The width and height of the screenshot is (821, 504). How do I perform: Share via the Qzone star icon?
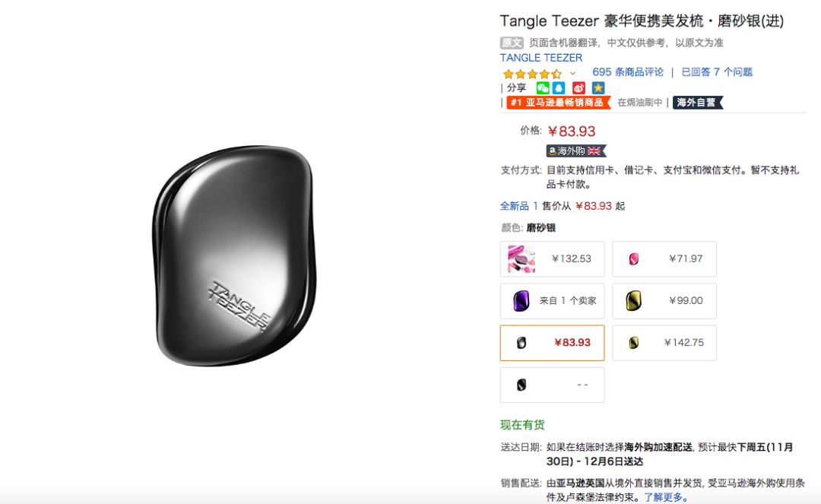598,88
